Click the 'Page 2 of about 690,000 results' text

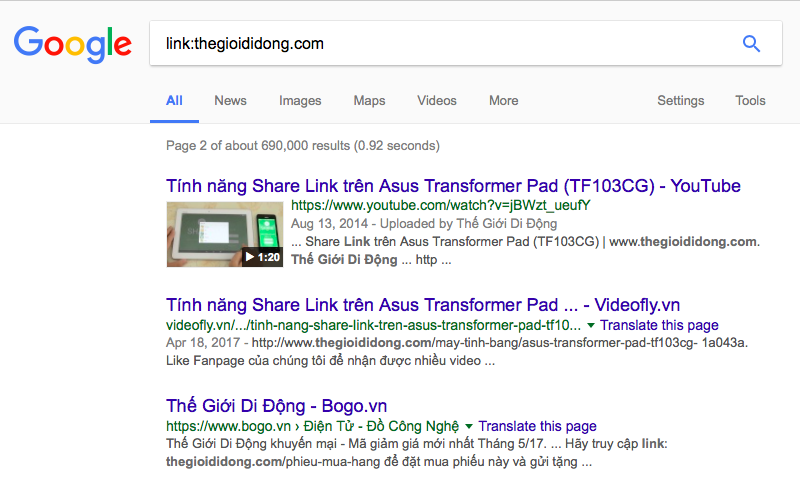[x=303, y=145]
